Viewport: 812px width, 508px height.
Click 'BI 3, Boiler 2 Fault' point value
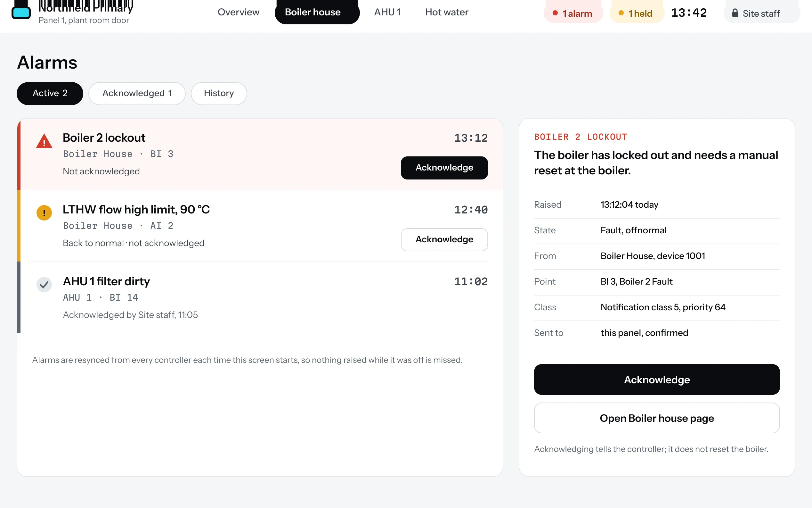click(636, 281)
